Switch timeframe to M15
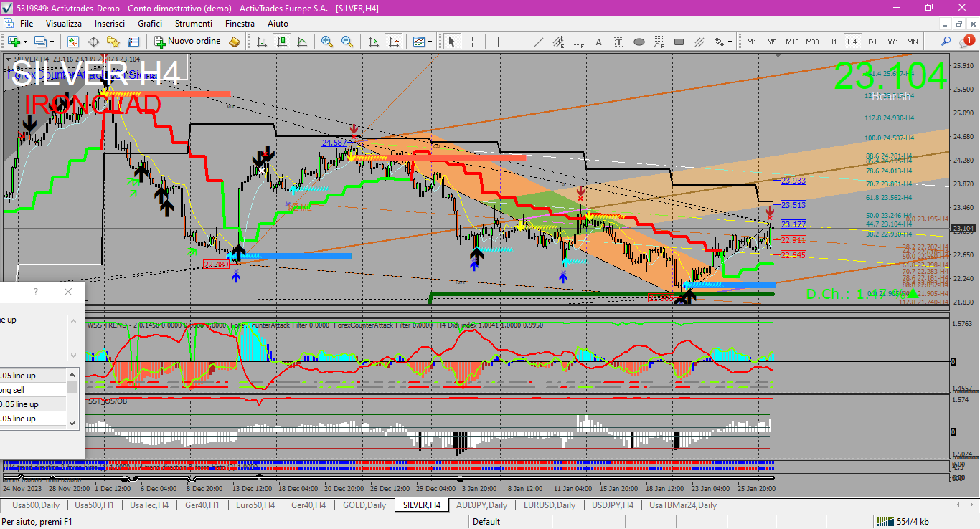The width and height of the screenshot is (980, 529). pyautogui.click(x=792, y=42)
